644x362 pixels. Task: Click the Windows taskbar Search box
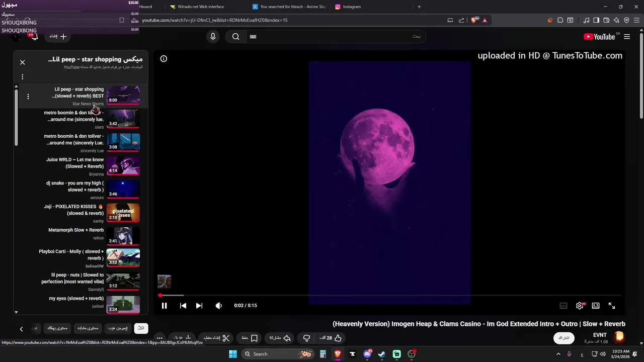pyautogui.click(x=277, y=354)
